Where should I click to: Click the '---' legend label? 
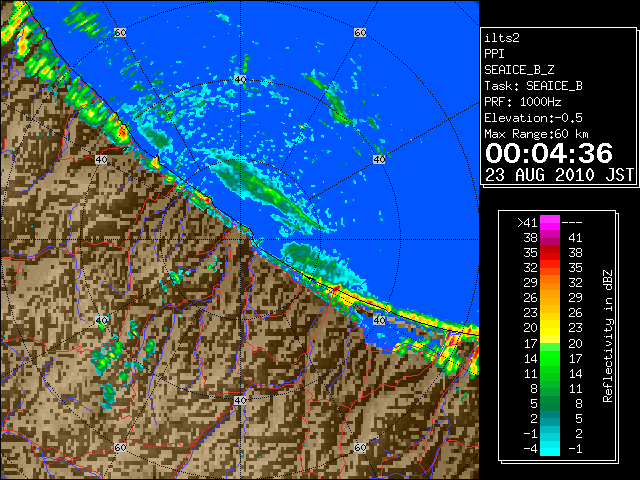tap(572, 223)
